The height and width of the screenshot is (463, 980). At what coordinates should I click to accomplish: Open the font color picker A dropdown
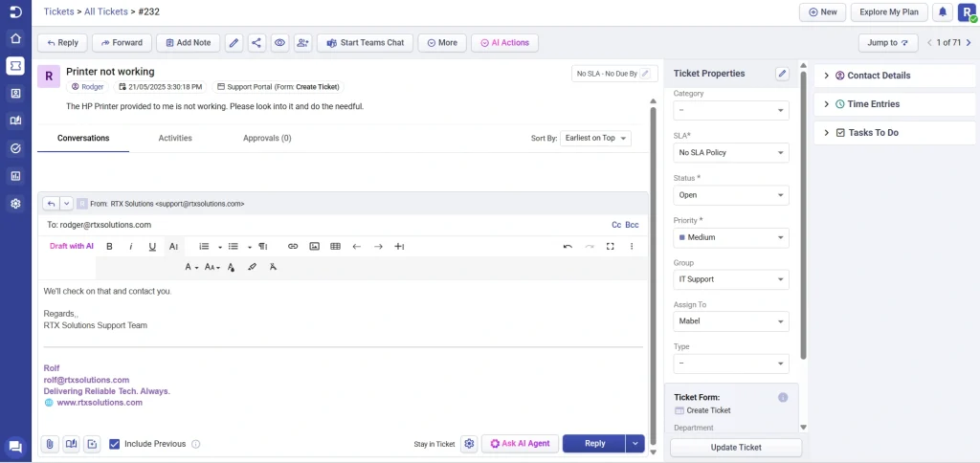pyautogui.click(x=191, y=267)
